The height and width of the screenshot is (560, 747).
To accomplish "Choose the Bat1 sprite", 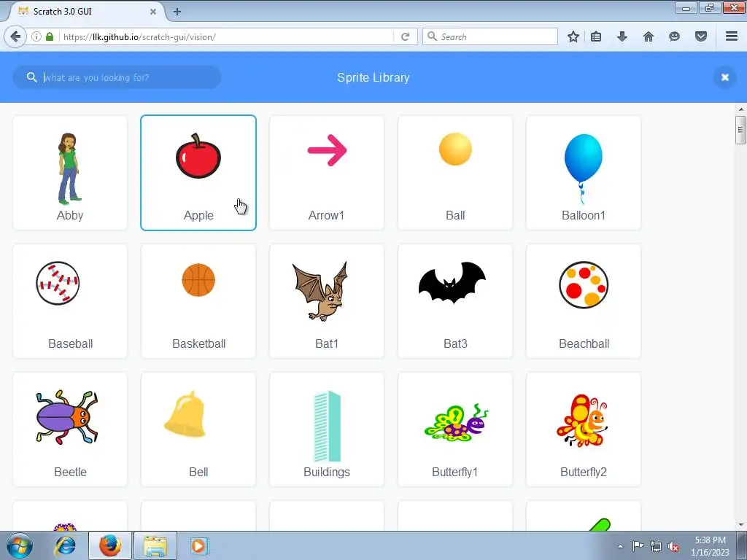I will (327, 301).
